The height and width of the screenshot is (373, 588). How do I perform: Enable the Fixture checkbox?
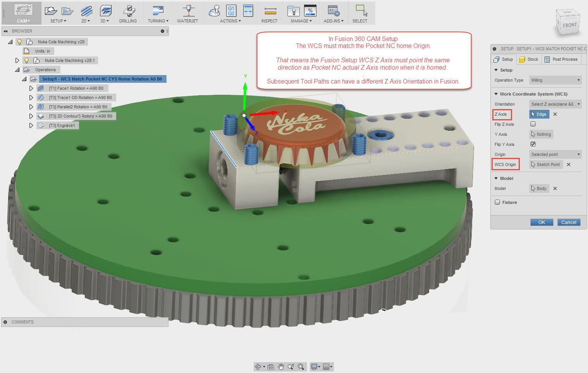497,202
